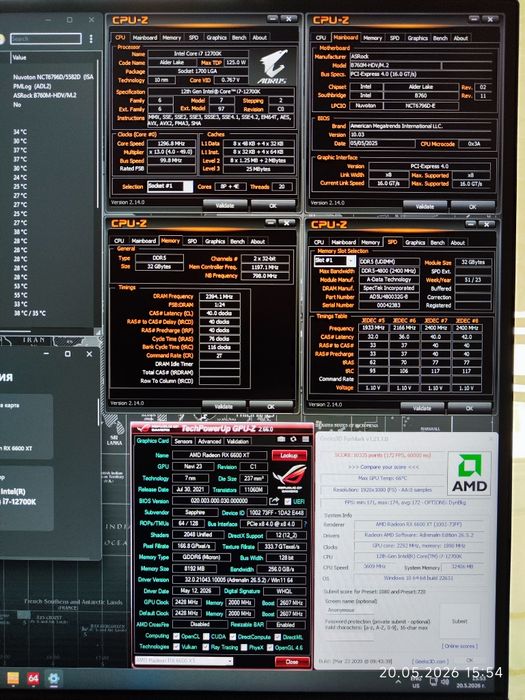Click the sensor list vertical scrollbar
Viewport: 525px width, 700px height.
[98, 134]
